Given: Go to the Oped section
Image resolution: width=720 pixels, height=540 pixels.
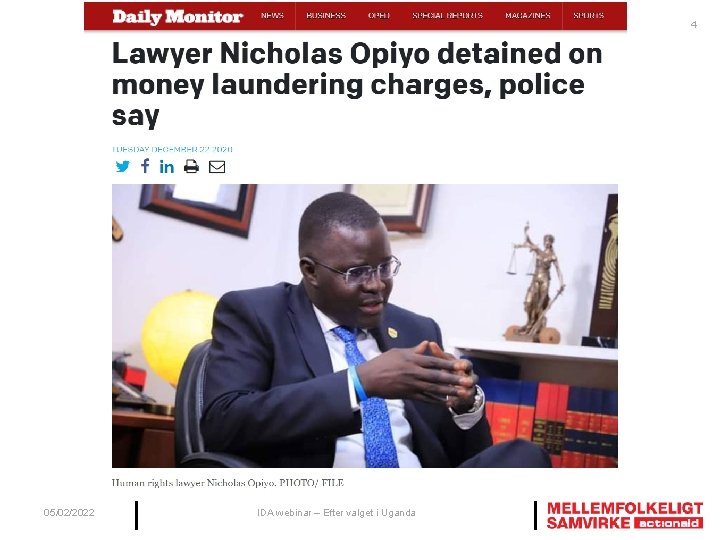Looking at the screenshot, I should [379, 16].
